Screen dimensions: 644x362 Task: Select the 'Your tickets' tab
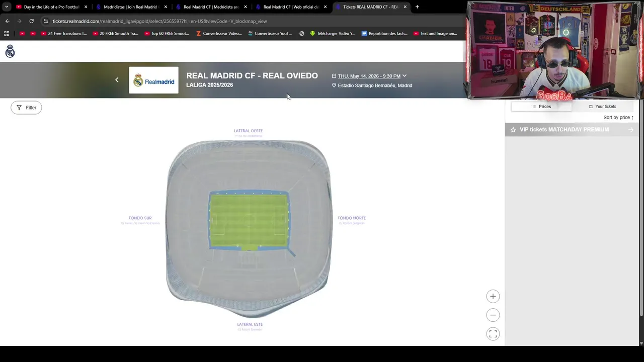(602, 107)
